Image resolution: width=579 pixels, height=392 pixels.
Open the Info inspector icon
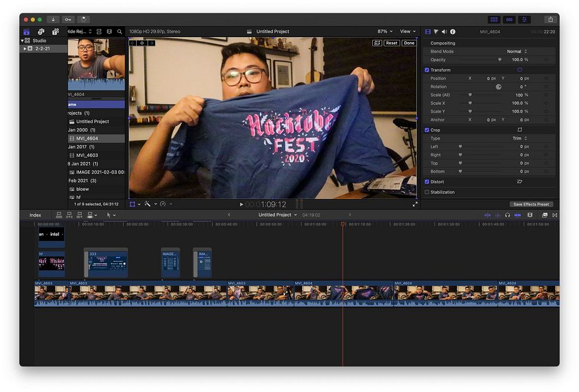[453, 32]
